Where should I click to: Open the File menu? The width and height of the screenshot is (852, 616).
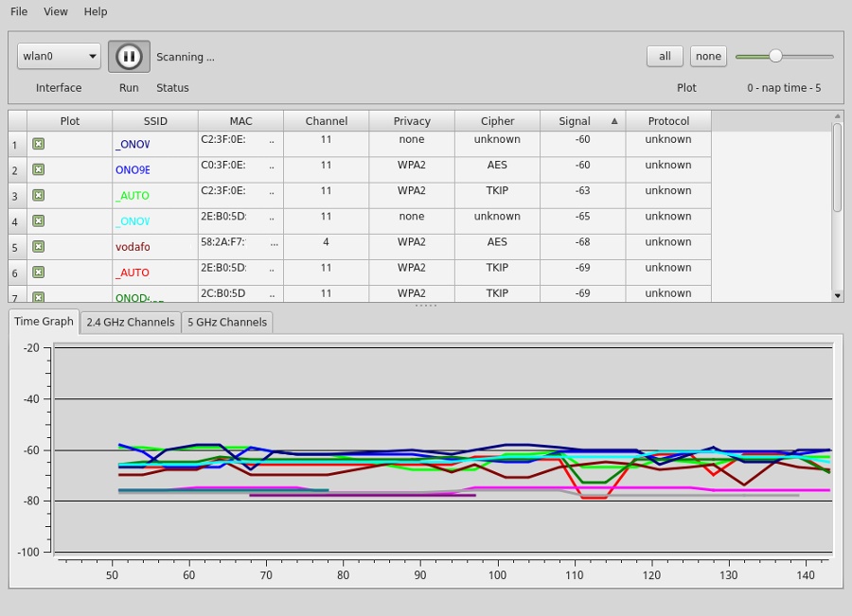coord(19,11)
